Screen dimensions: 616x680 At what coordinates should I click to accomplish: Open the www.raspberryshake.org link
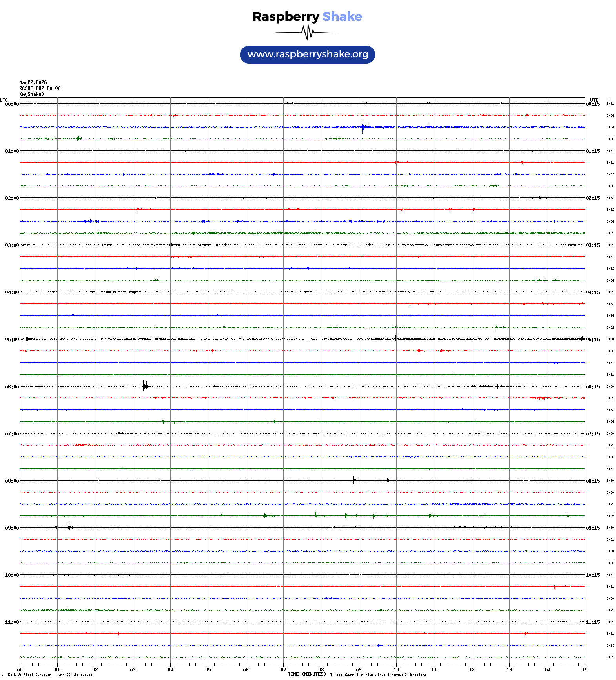(x=307, y=55)
